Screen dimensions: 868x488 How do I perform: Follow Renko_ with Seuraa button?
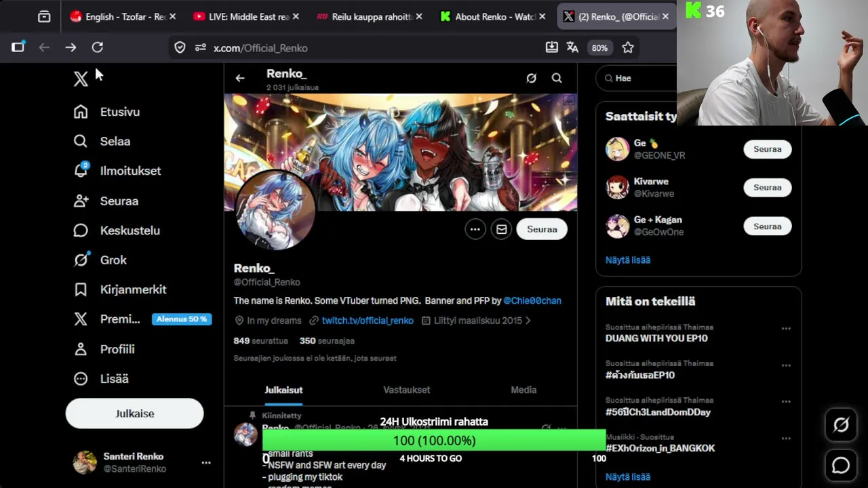pyautogui.click(x=542, y=229)
